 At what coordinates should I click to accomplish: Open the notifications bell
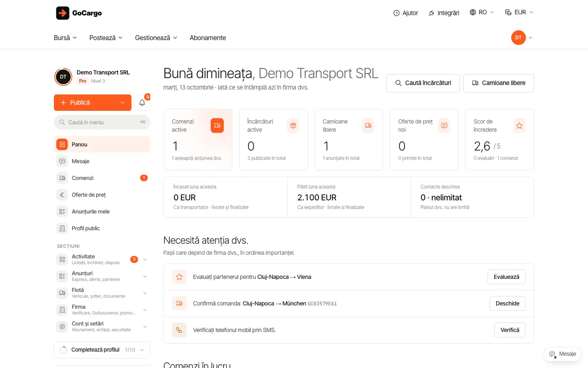click(142, 103)
